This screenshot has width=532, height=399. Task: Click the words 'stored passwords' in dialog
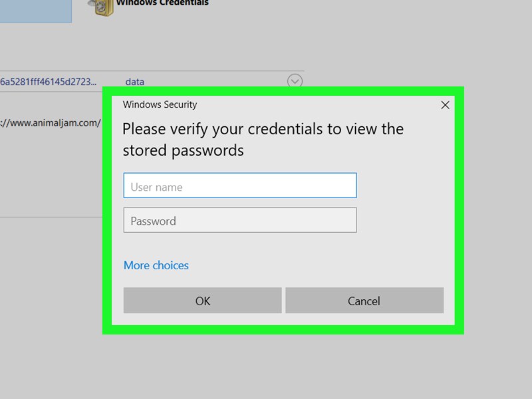click(184, 150)
